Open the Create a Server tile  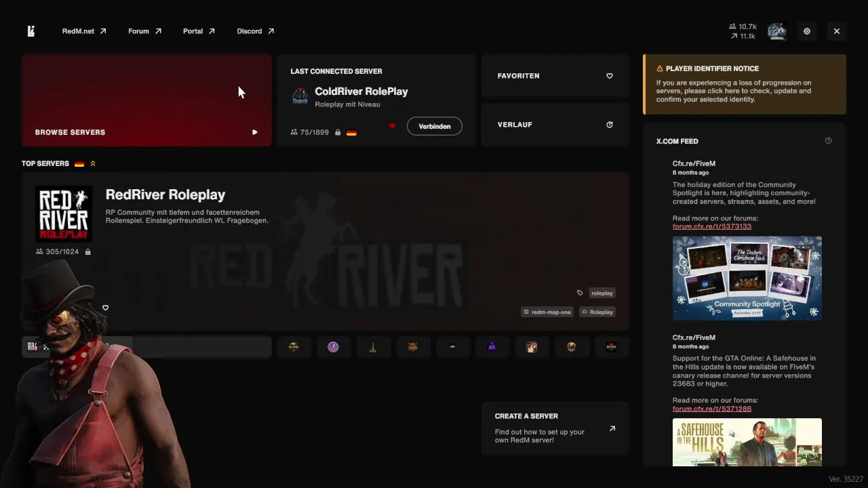[555, 429]
